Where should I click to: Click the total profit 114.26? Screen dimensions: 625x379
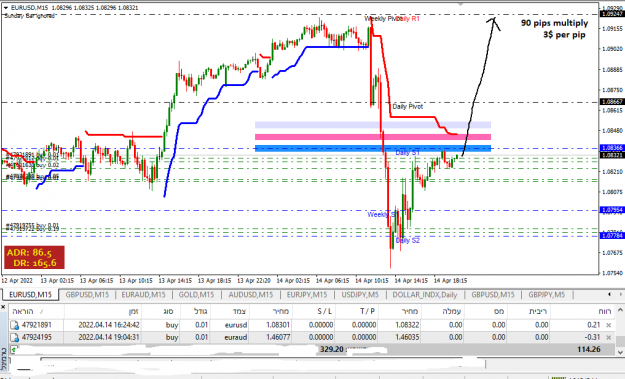tap(589, 350)
